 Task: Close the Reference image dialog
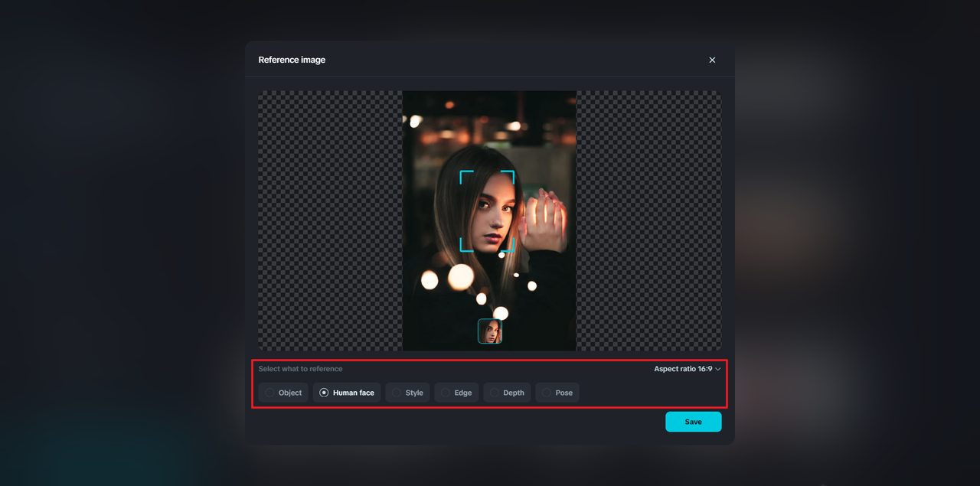coord(712,60)
